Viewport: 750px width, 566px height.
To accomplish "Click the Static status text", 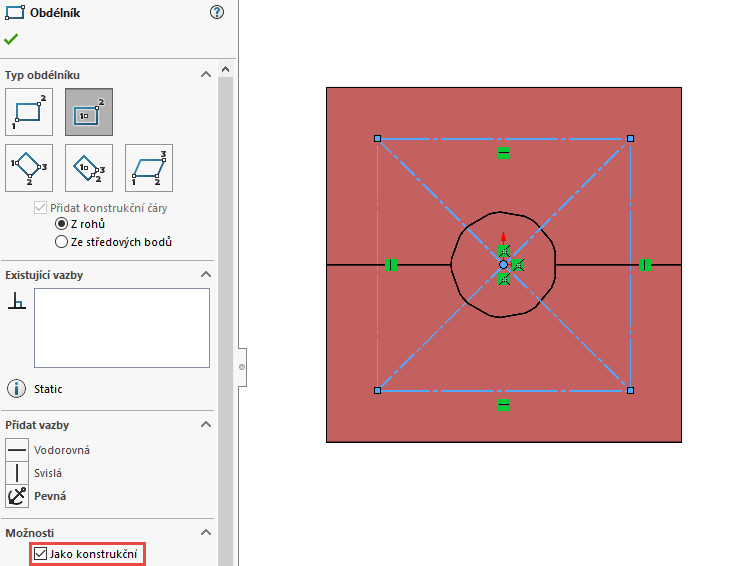I will [48, 389].
